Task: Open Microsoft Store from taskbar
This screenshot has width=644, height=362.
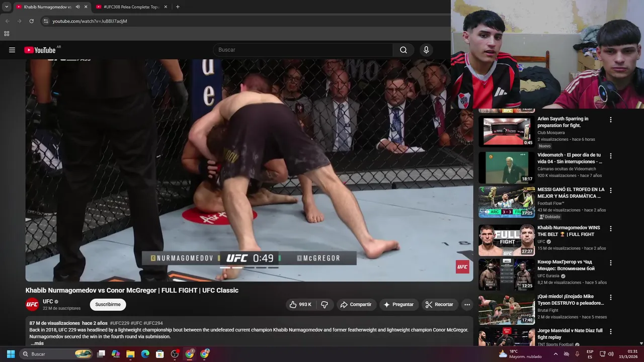Action: coord(160,354)
